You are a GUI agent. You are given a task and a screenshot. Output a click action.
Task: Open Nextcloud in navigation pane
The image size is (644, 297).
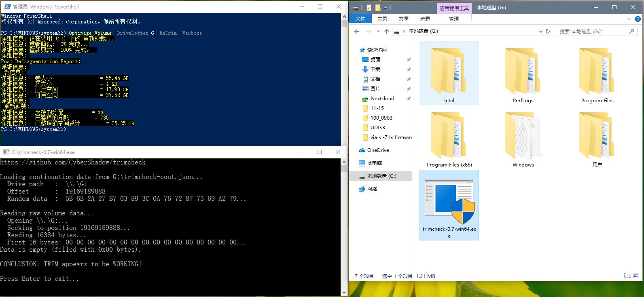tap(378, 98)
